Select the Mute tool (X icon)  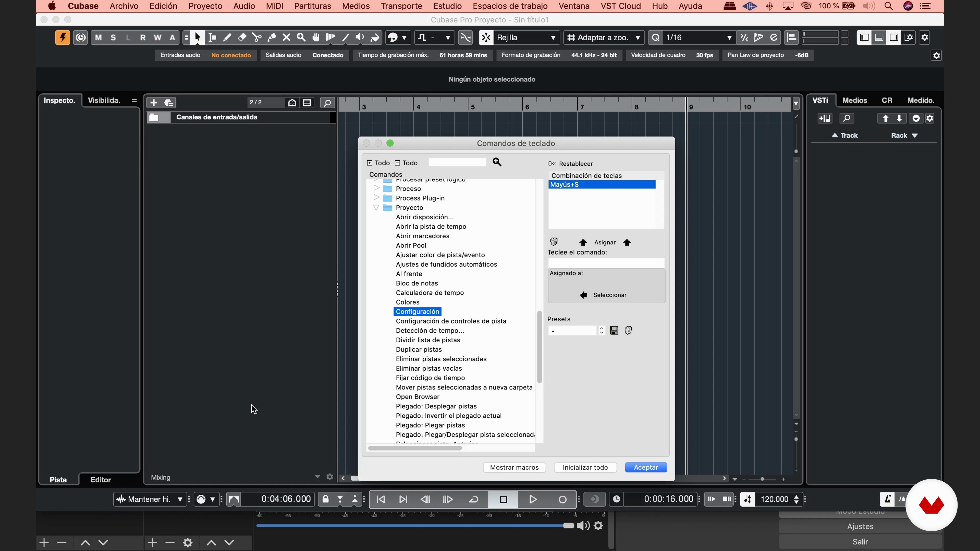pyautogui.click(x=286, y=37)
